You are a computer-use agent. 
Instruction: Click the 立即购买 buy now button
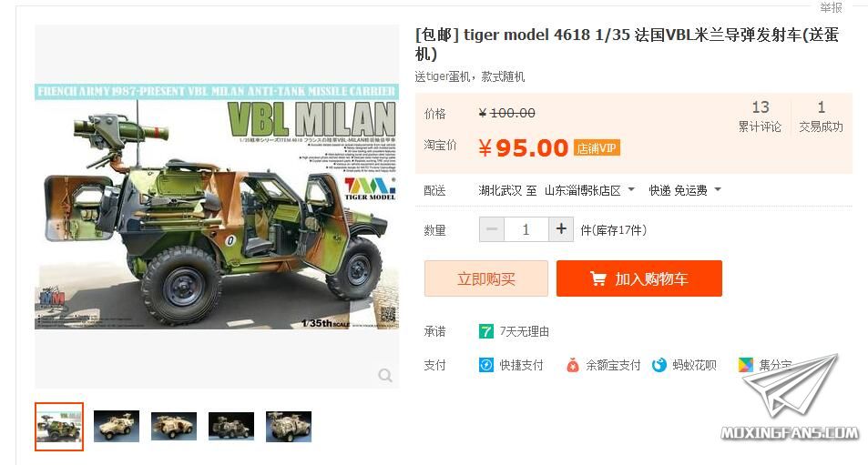[486, 278]
